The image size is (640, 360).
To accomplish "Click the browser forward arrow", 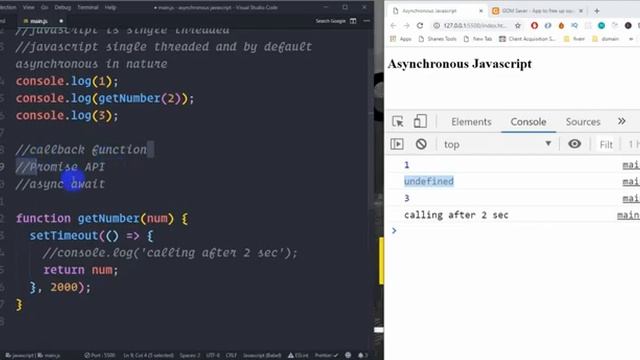I will coord(407,25).
